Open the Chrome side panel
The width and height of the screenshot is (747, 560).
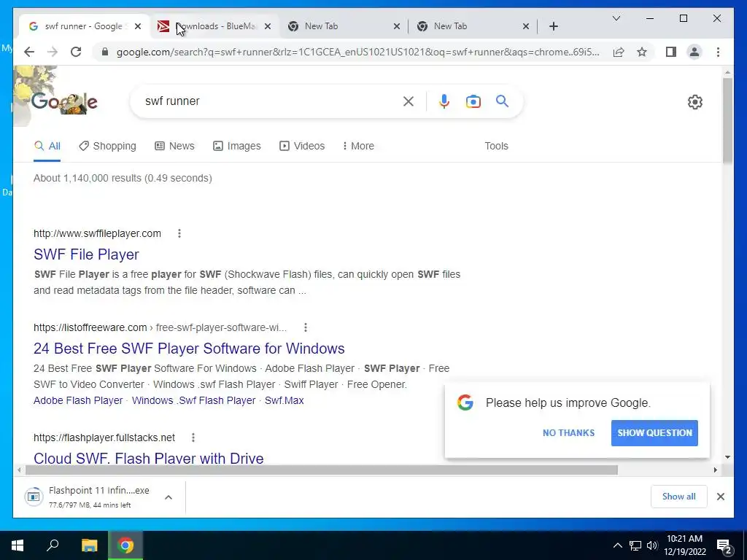671,52
